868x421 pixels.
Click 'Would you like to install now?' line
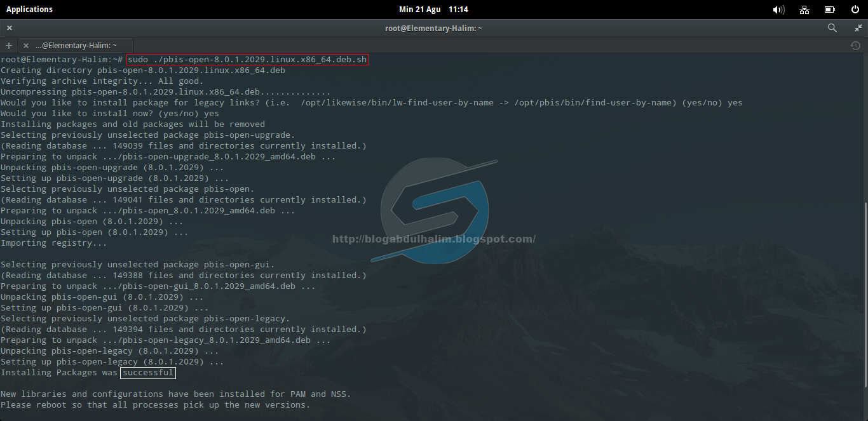point(109,114)
